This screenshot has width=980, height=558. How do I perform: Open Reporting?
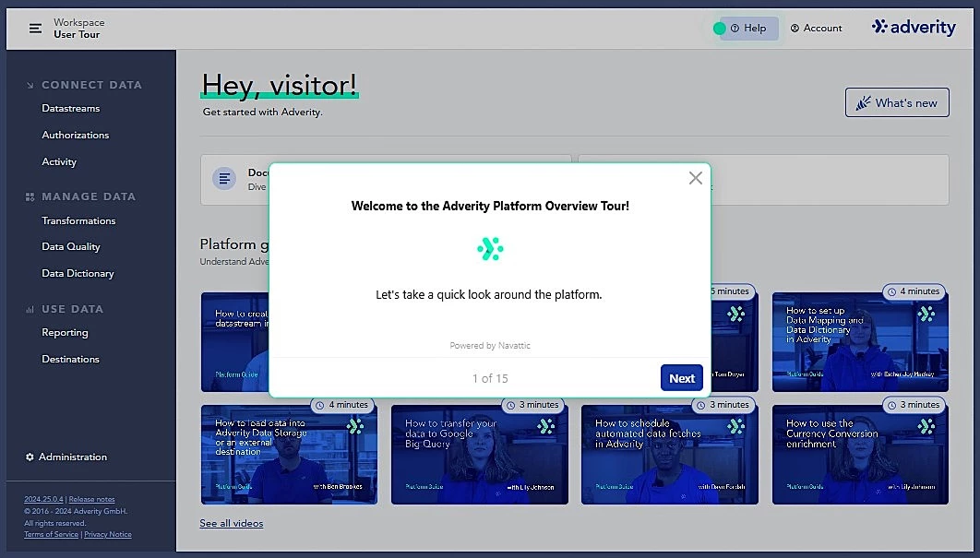point(65,332)
